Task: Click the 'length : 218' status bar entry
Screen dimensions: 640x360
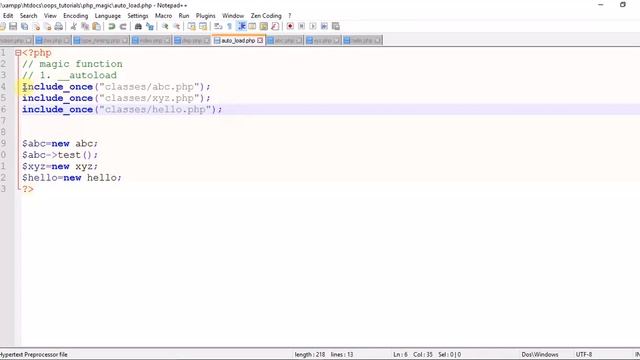Action: (310, 355)
